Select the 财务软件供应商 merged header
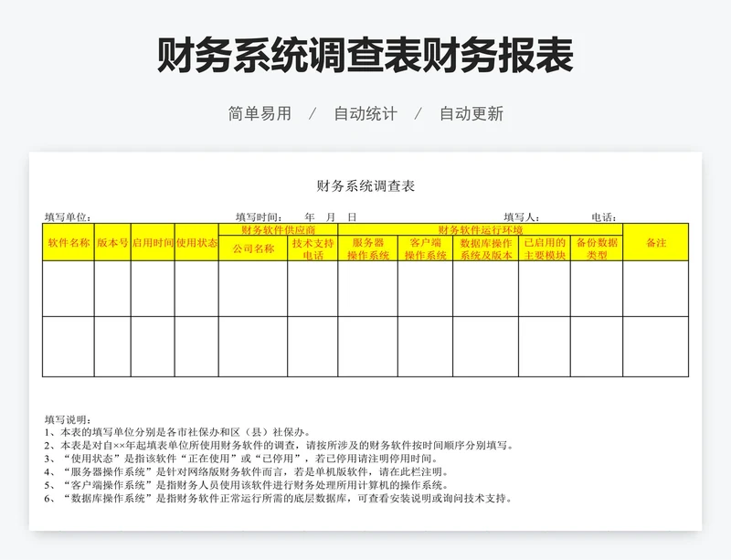 click(x=279, y=230)
